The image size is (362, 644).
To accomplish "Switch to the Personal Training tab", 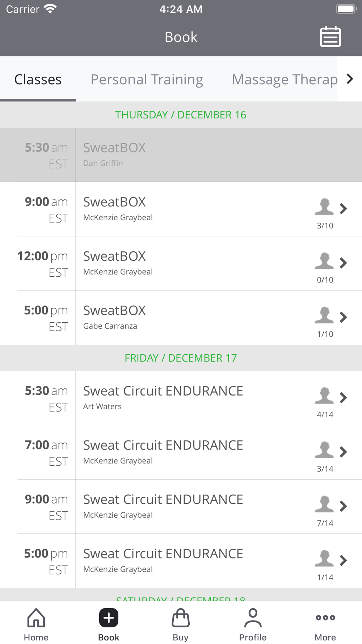I will [x=147, y=79].
